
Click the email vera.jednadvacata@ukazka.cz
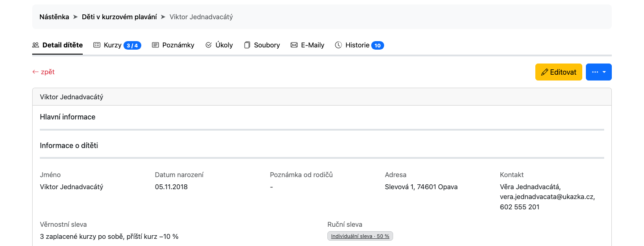pyautogui.click(x=547, y=197)
